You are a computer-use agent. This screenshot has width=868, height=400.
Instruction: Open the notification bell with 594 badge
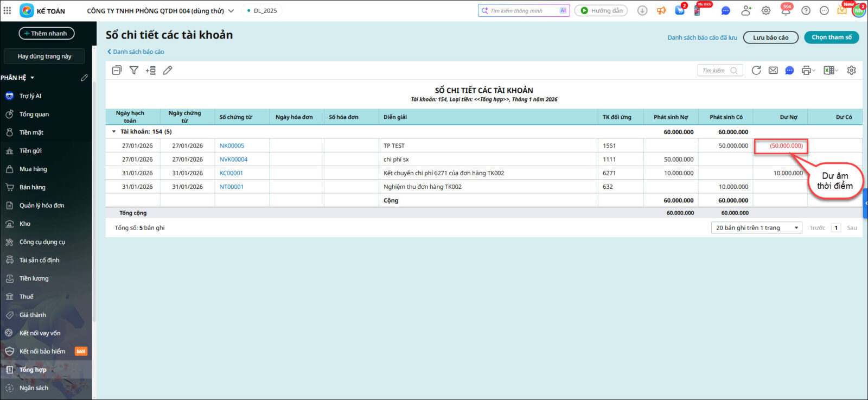click(x=786, y=10)
